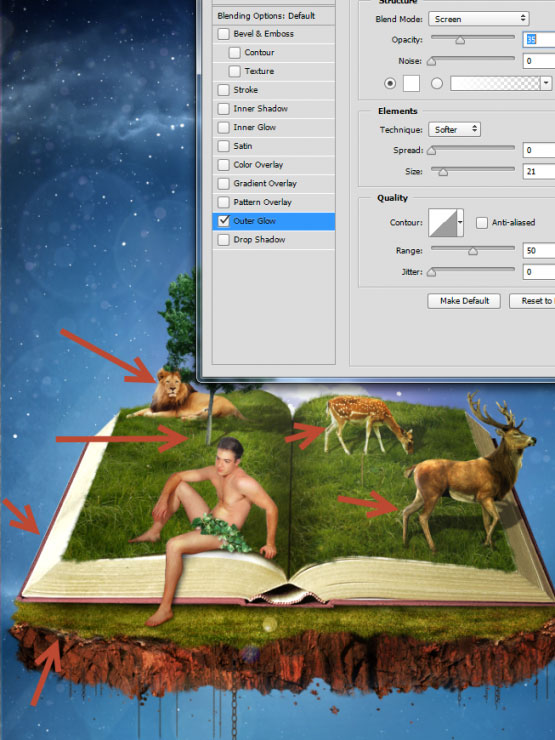Enable the Inner Glow checkbox
Screen dimensions: 555x740
click(x=223, y=127)
